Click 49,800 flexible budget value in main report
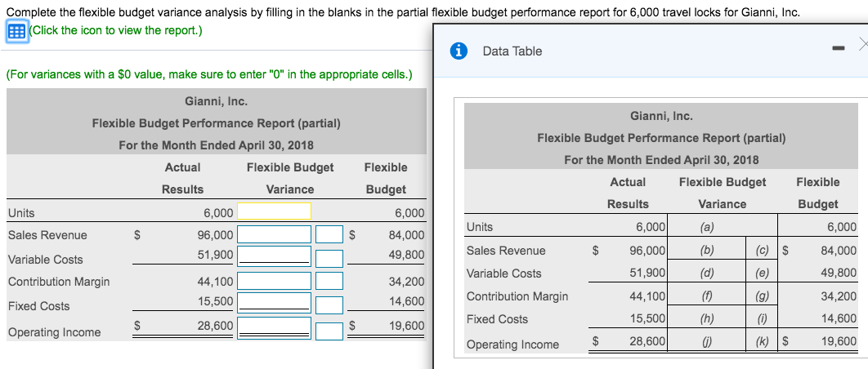Screen dimensions: 868x369 tap(406, 255)
